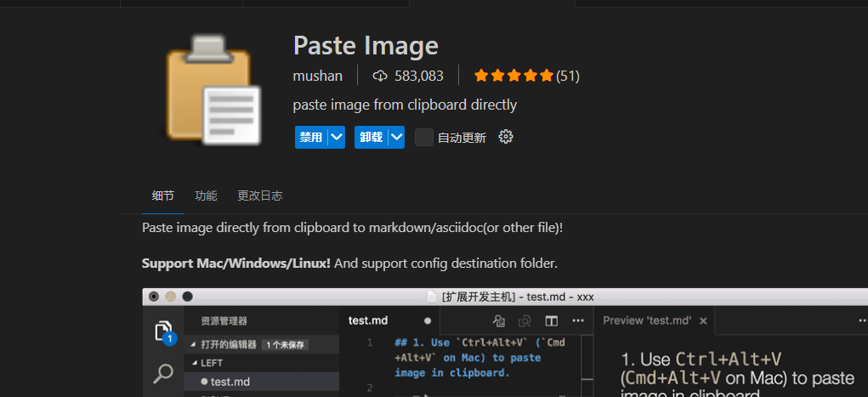Click the Explorer files icon in screenshot
Image resolution: width=868 pixels, height=397 pixels.
[x=164, y=332]
